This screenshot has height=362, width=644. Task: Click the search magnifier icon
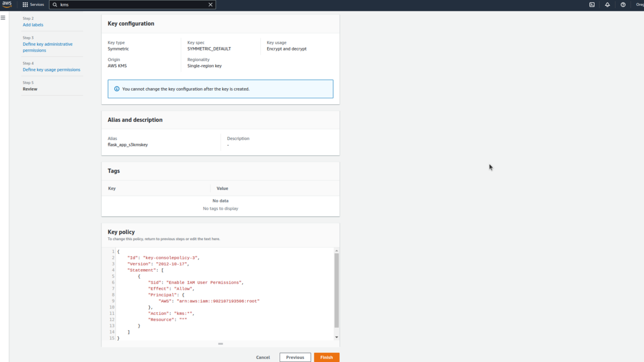click(x=55, y=4)
